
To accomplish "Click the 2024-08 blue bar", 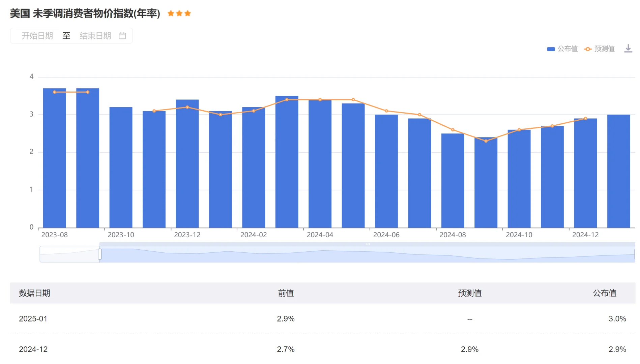I will coord(453,181).
